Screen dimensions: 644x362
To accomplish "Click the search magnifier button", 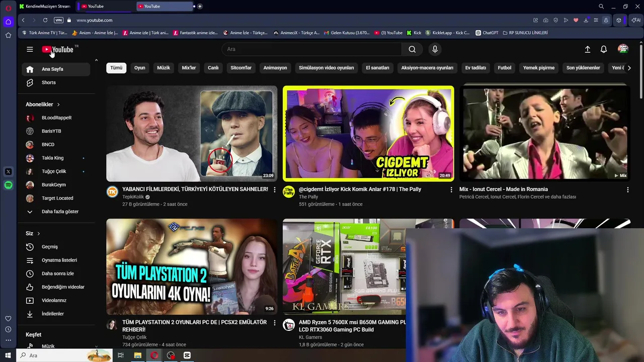I will [412, 49].
